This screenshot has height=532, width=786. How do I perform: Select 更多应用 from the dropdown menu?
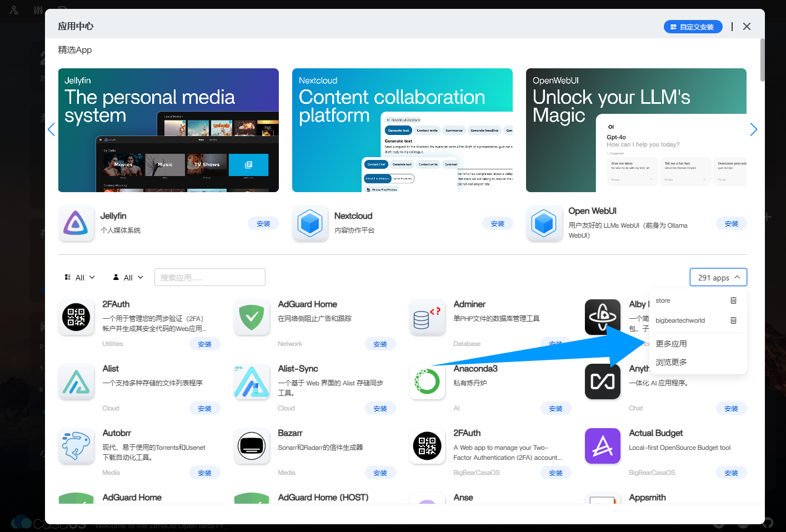pyautogui.click(x=671, y=344)
